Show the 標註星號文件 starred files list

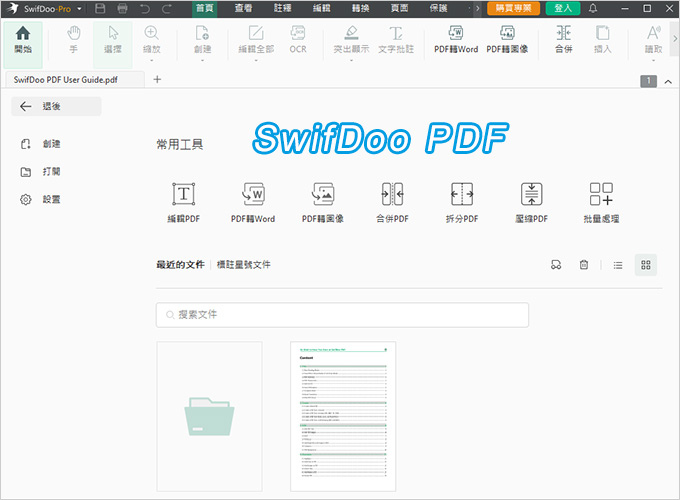click(x=244, y=265)
